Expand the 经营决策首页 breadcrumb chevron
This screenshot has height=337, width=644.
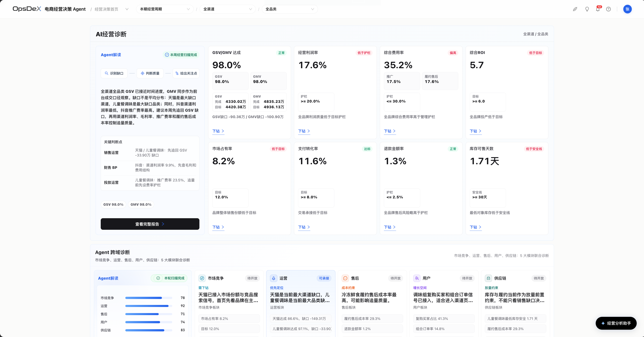pos(127,9)
